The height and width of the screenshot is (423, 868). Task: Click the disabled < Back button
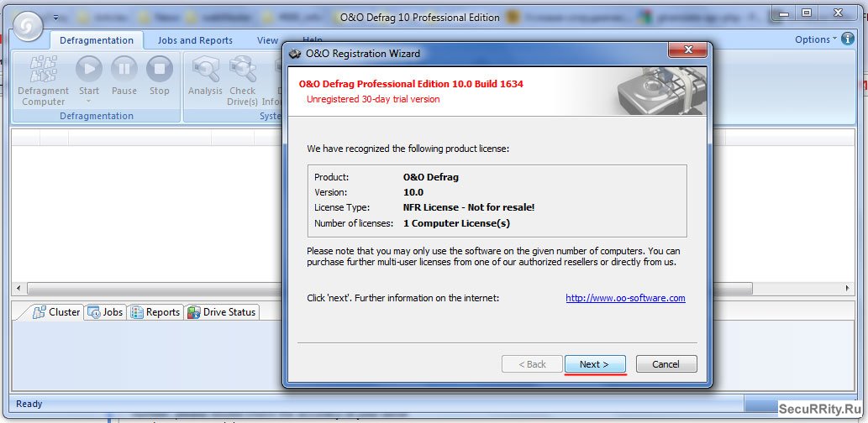532,364
